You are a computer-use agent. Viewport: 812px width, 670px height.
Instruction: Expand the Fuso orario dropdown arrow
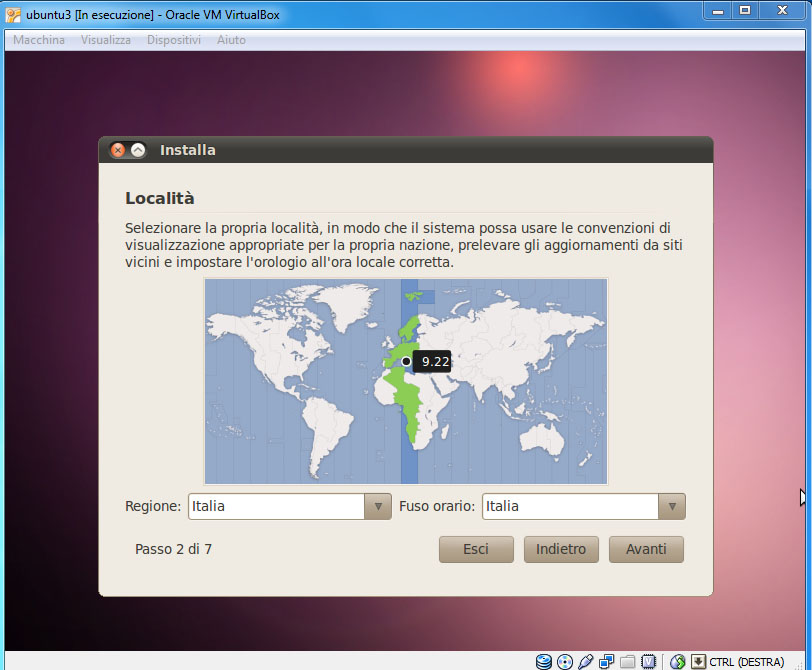click(672, 506)
